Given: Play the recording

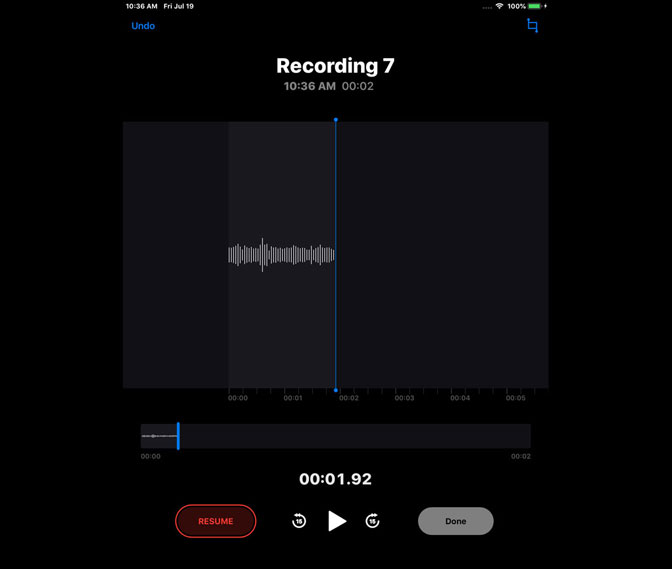Looking at the screenshot, I should coord(337,521).
